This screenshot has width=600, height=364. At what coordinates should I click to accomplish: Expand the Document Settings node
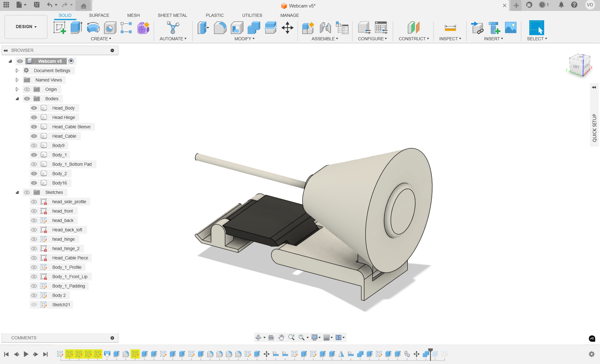pos(17,71)
